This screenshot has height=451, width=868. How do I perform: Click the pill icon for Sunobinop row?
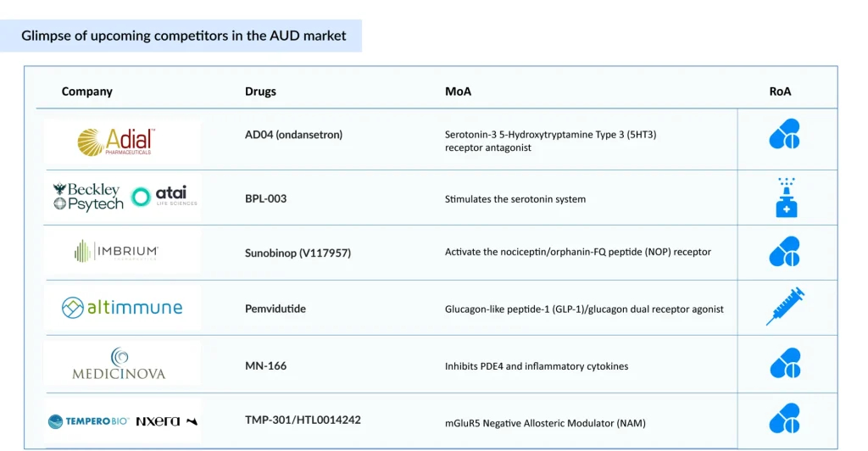(784, 252)
